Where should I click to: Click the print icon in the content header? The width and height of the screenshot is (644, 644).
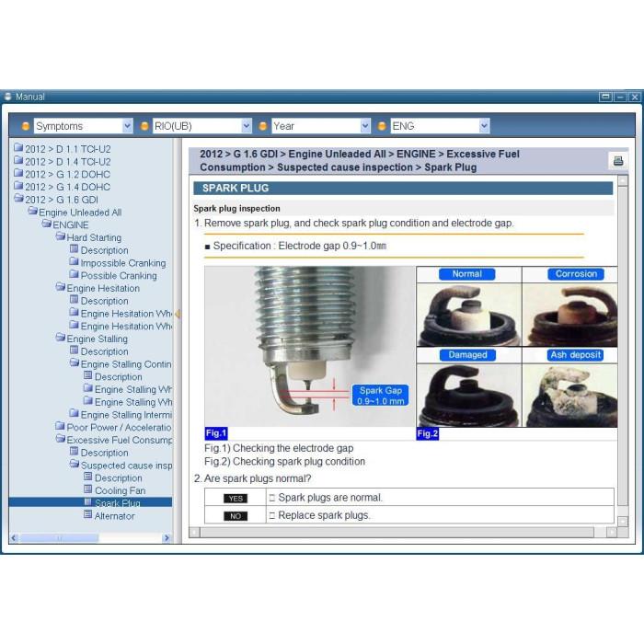617,161
